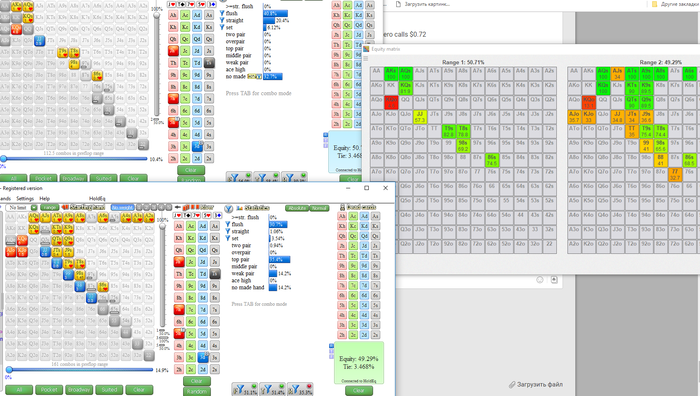700x396 pixels.
Task: Click Clear under upper board cards
Action: (x=191, y=170)
